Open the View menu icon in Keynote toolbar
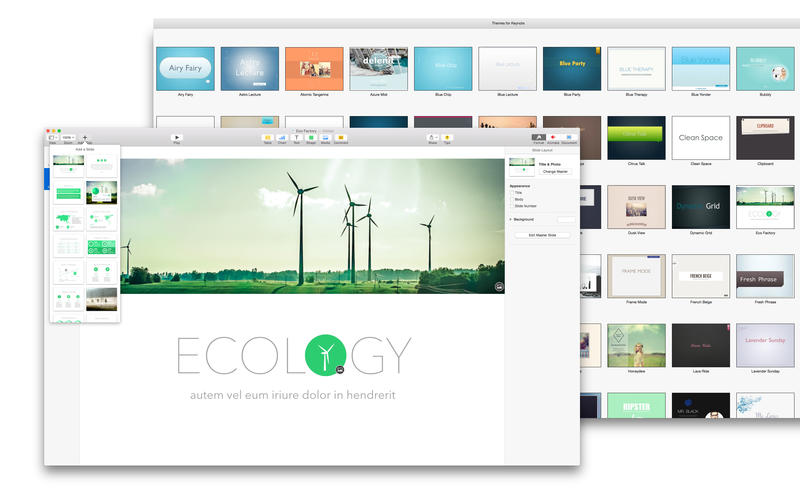This screenshot has height=500, width=800. pyautogui.click(x=53, y=137)
